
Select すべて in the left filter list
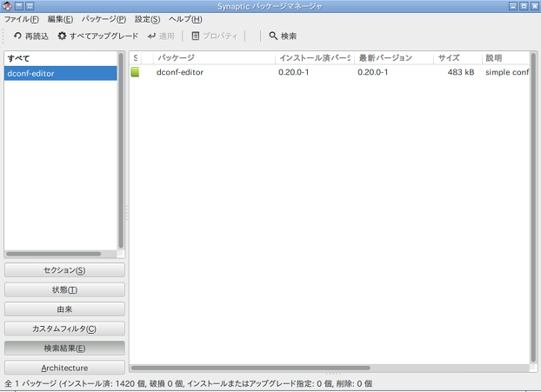tap(61, 58)
